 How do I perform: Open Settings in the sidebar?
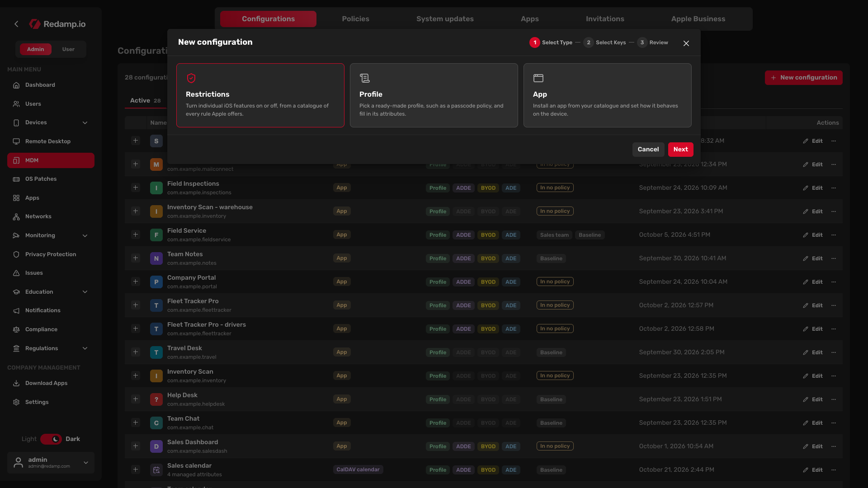(51, 402)
